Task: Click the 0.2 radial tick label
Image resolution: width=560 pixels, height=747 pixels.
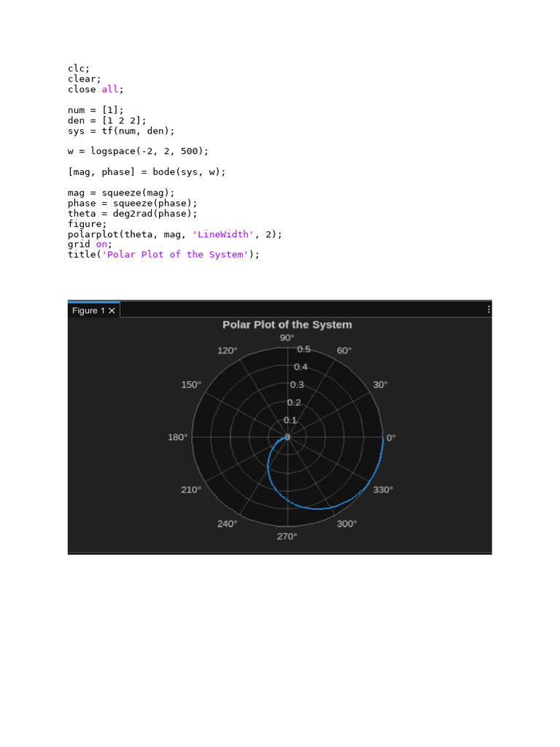Action: click(294, 403)
